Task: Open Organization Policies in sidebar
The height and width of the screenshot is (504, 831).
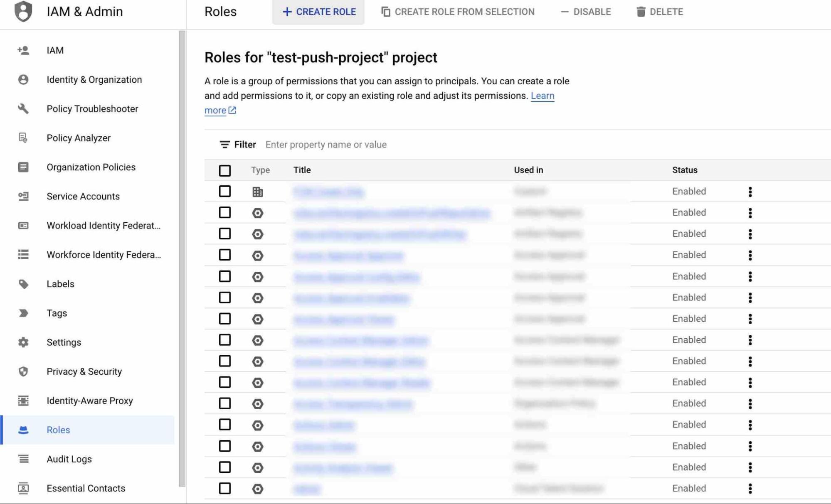Action: coord(91,167)
